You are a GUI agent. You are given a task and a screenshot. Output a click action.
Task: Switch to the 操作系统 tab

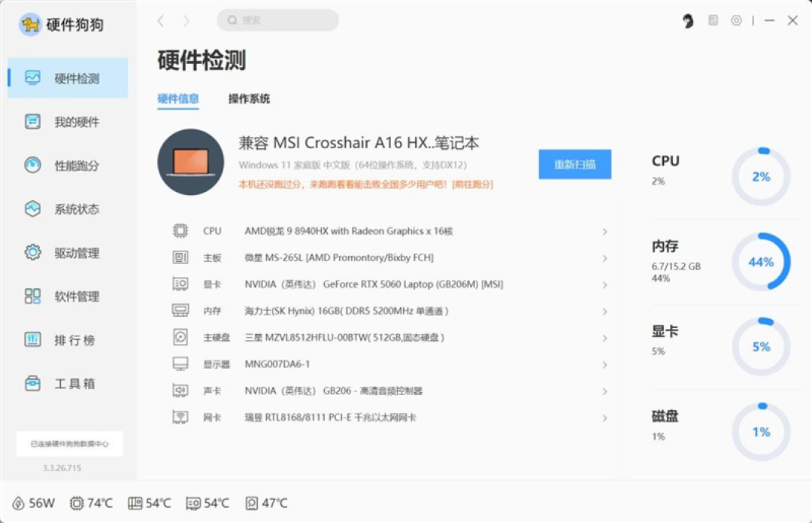coord(249,99)
